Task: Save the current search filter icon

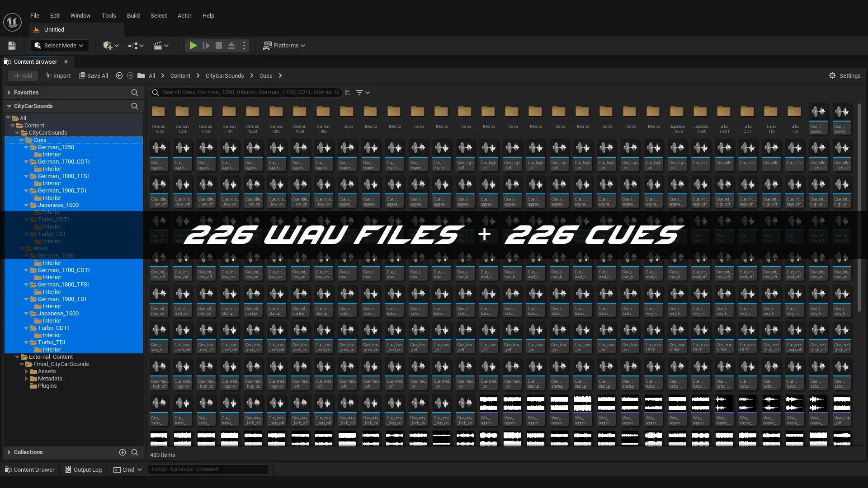Action: [348, 93]
